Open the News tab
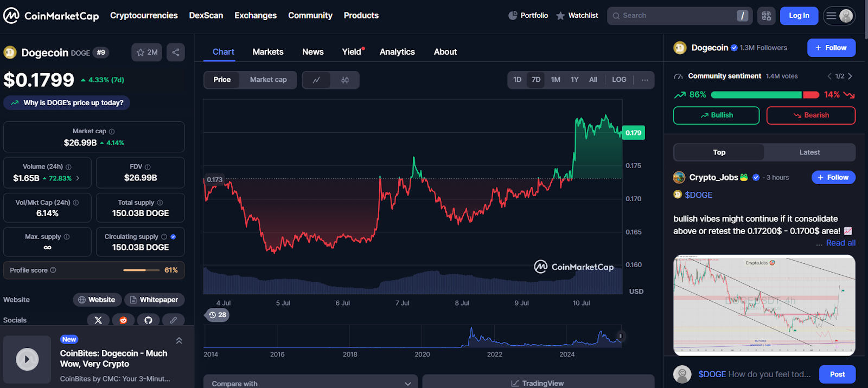The image size is (868, 388). point(313,52)
